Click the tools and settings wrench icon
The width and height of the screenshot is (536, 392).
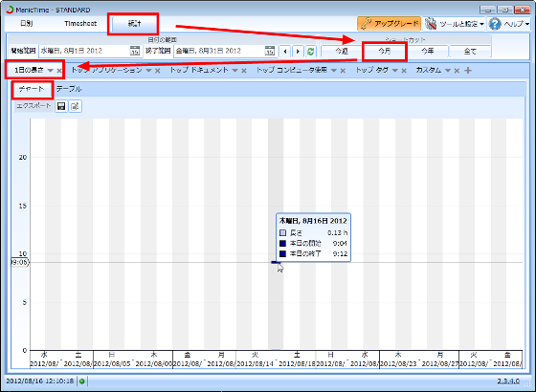[431, 24]
